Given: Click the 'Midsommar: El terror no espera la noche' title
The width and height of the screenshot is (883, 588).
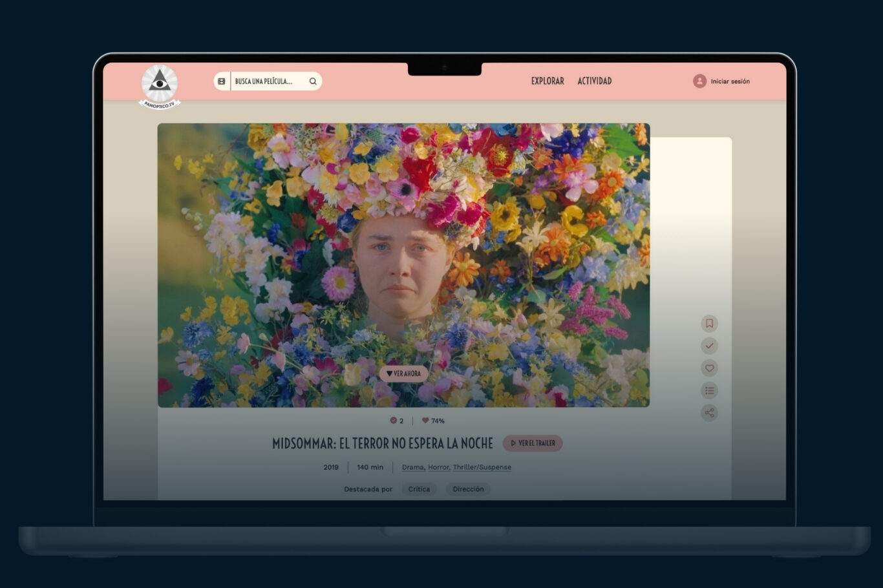Looking at the screenshot, I should click(x=383, y=443).
